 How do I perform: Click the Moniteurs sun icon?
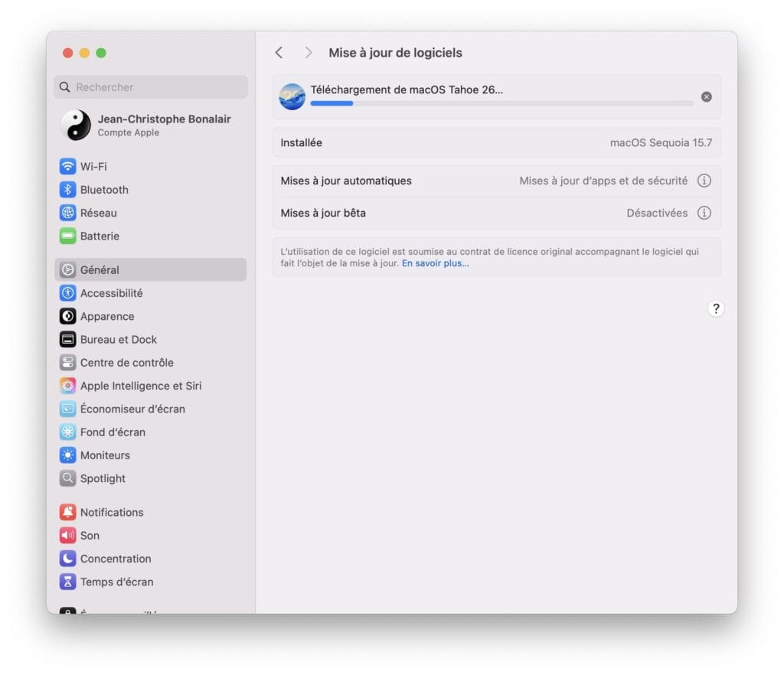pos(67,455)
